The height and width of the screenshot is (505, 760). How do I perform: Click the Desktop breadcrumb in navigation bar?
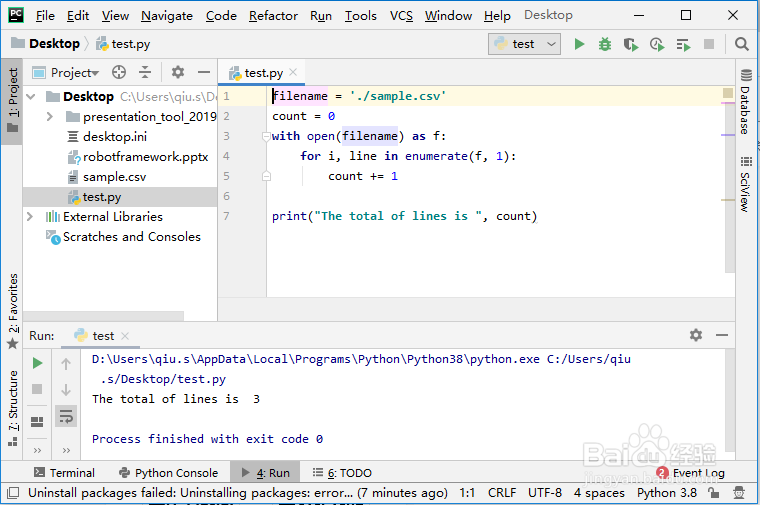click(x=46, y=44)
